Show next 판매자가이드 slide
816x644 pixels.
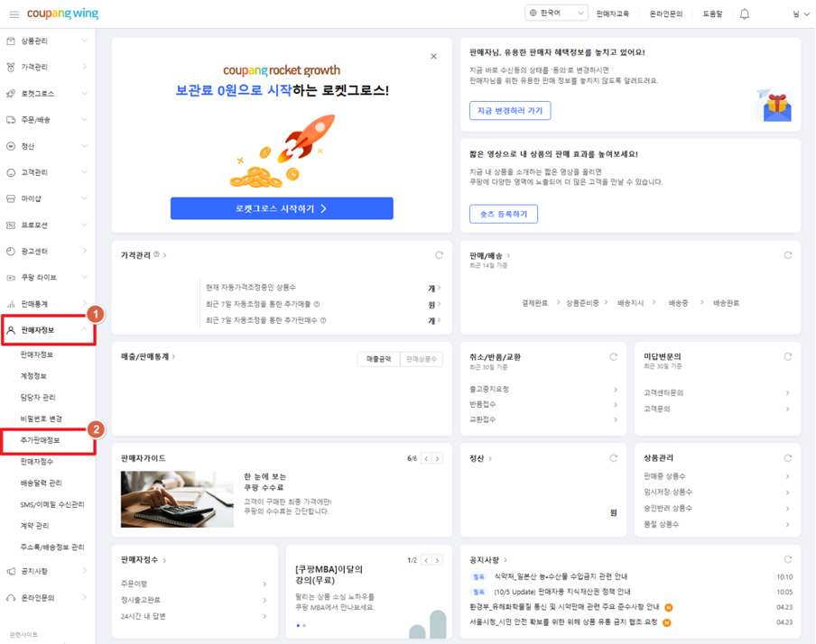437,458
